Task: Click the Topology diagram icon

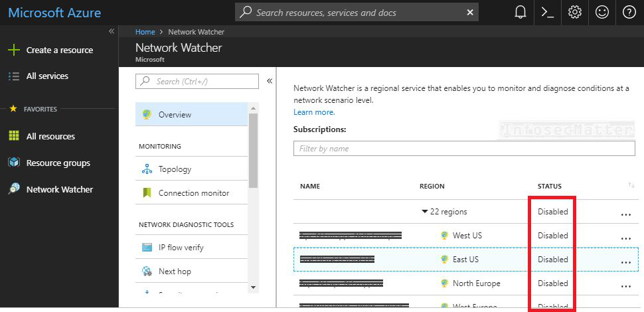Action: click(147, 169)
